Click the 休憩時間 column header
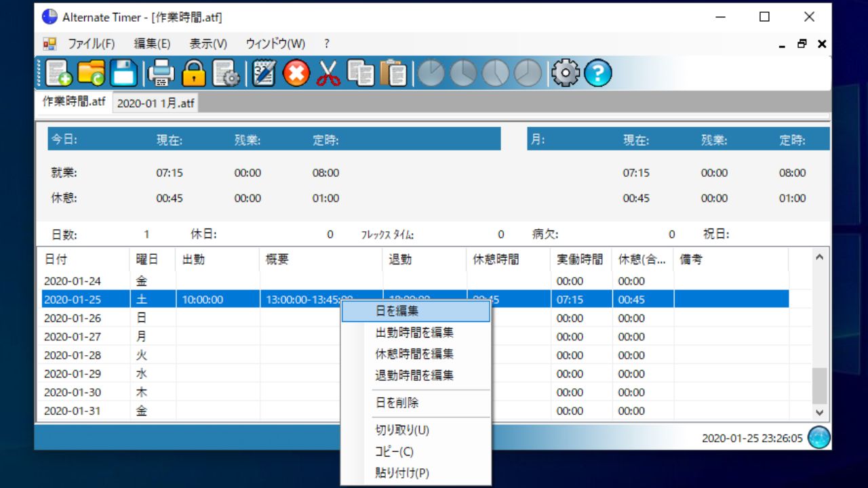The width and height of the screenshot is (868, 488). 509,260
